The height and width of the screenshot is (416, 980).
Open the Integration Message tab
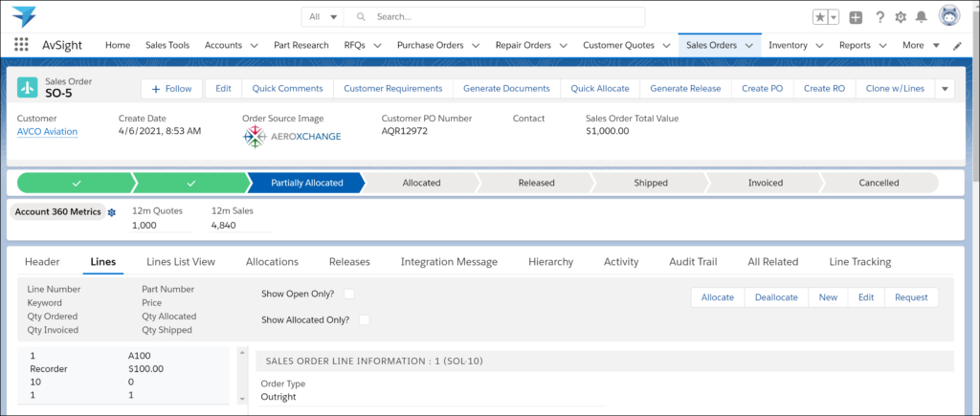tap(449, 262)
